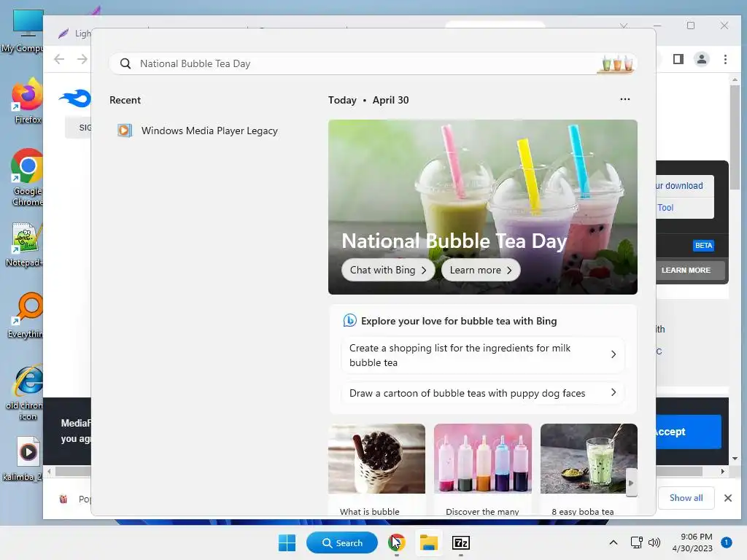This screenshot has height=560, width=747.
Task: Open the What is bubble thumbnail card
Action: point(376,469)
